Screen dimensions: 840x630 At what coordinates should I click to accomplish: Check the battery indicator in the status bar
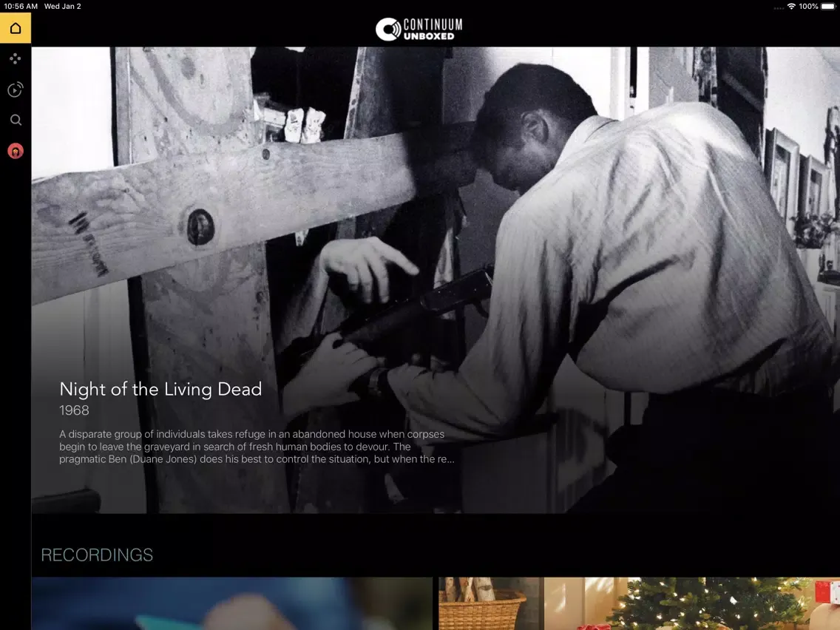828,7
